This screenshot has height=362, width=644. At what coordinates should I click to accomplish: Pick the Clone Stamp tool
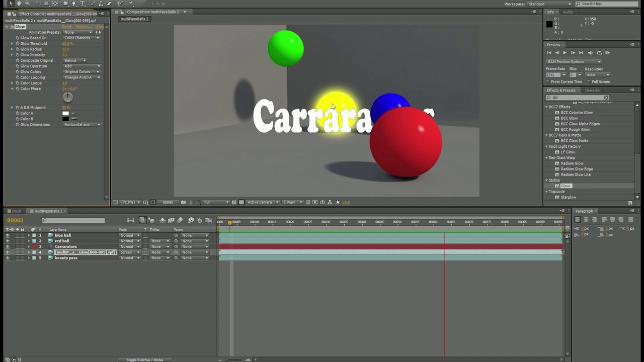101,4
